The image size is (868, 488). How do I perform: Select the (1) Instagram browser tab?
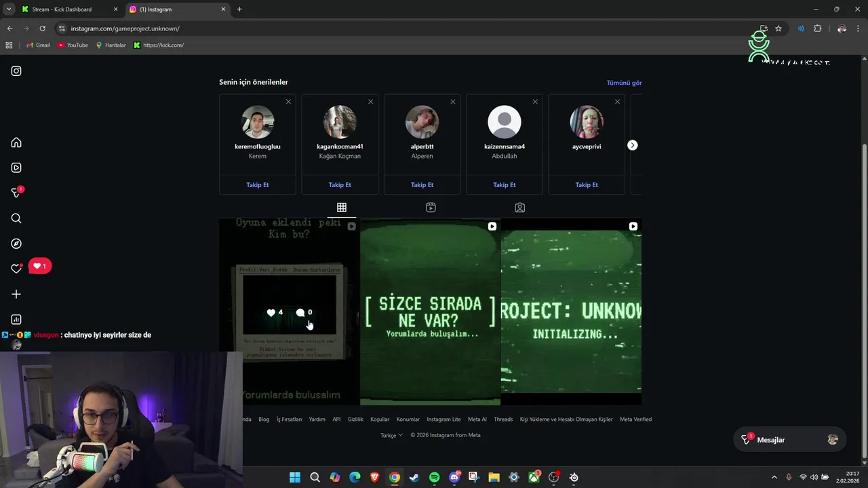tap(178, 9)
